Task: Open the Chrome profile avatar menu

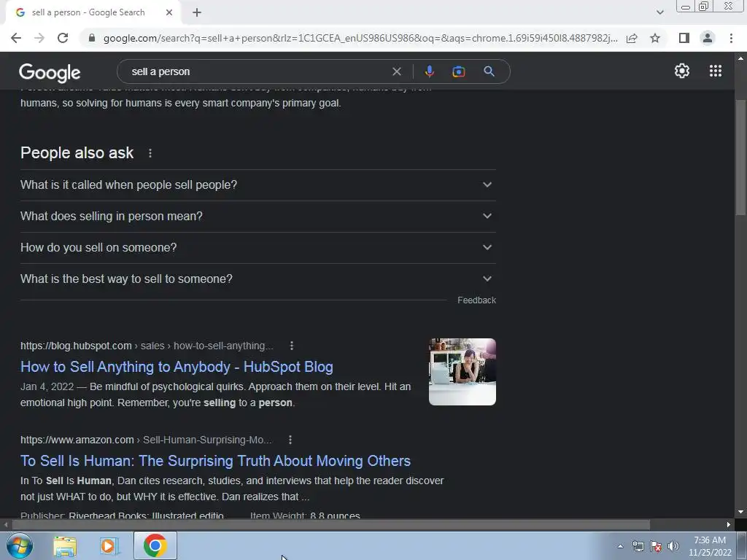Action: pyautogui.click(x=708, y=38)
